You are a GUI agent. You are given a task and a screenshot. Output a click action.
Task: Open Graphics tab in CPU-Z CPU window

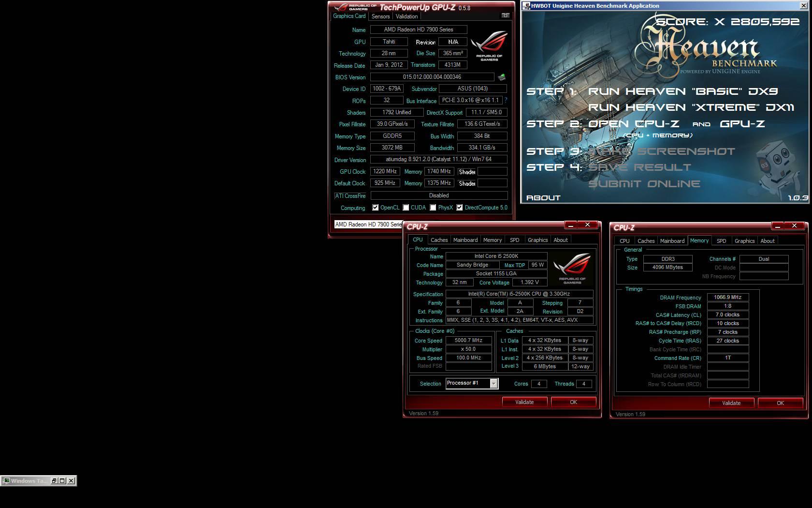537,240
